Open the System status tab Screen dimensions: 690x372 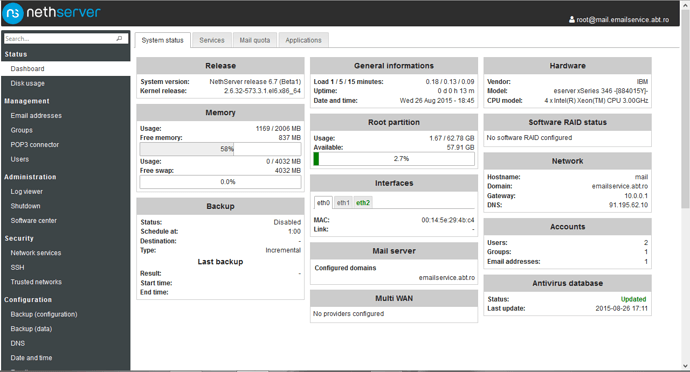[162, 40]
